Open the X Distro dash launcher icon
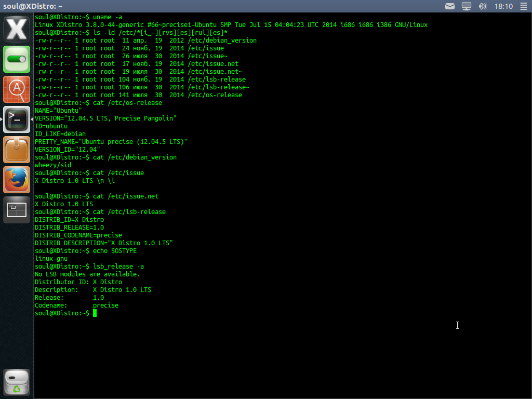532x399 pixels. [16, 29]
